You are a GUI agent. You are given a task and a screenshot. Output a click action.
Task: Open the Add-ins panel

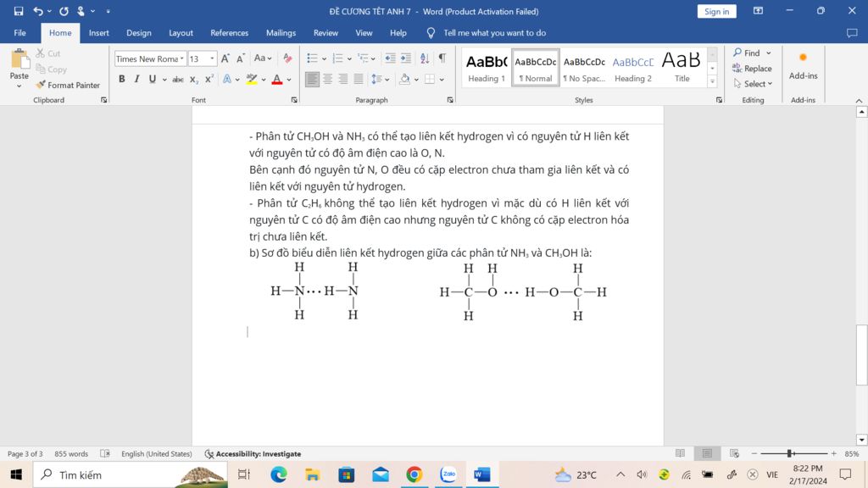(804, 66)
